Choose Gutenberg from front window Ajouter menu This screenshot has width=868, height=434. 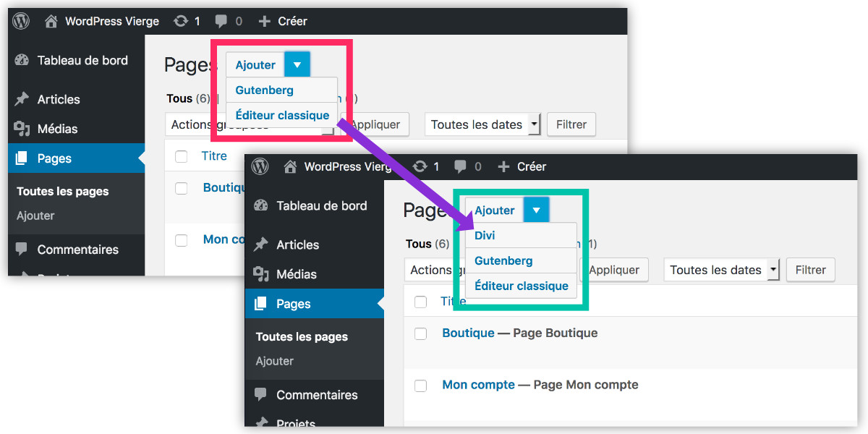coord(522,261)
